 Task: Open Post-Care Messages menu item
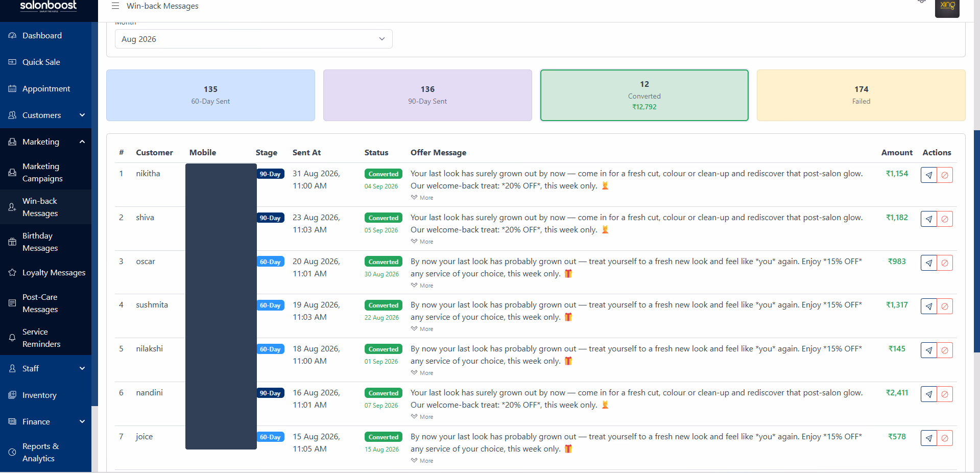45,303
